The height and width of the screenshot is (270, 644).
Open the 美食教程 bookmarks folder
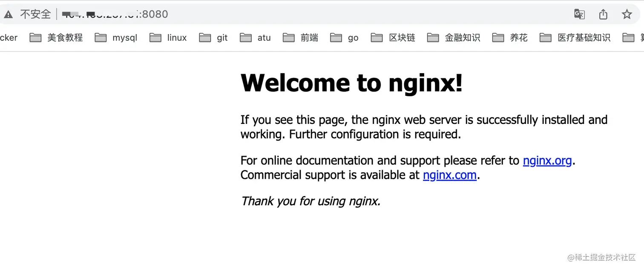tap(56, 38)
